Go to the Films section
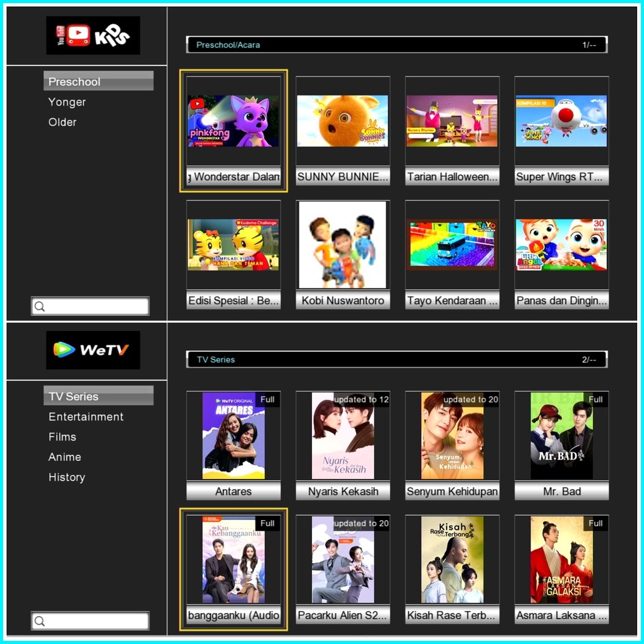The width and height of the screenshot is (644, 644). click(x=62, y=437)
